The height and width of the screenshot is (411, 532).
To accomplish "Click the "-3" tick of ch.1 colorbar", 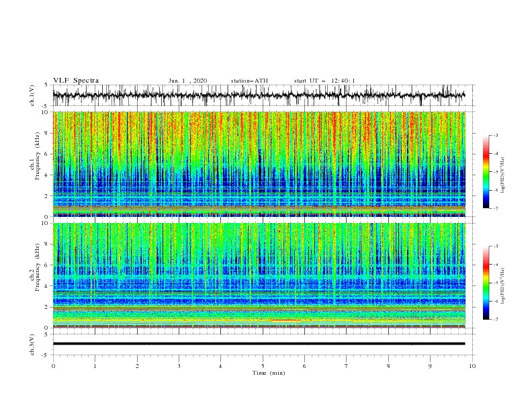I will (x=496, y=135).
